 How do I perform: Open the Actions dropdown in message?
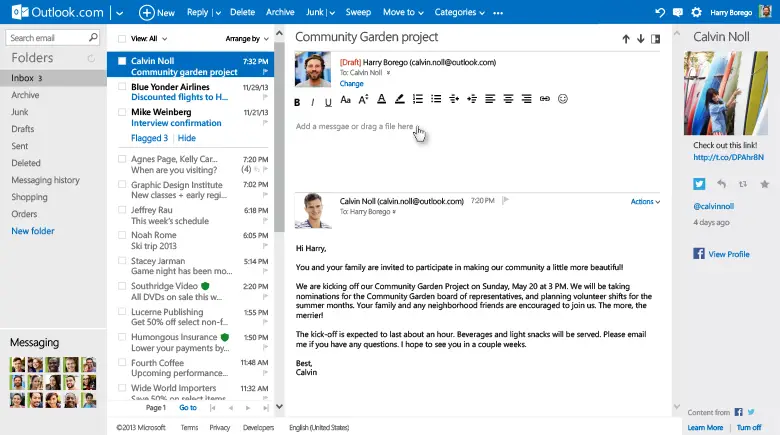[x=645, y=202]
